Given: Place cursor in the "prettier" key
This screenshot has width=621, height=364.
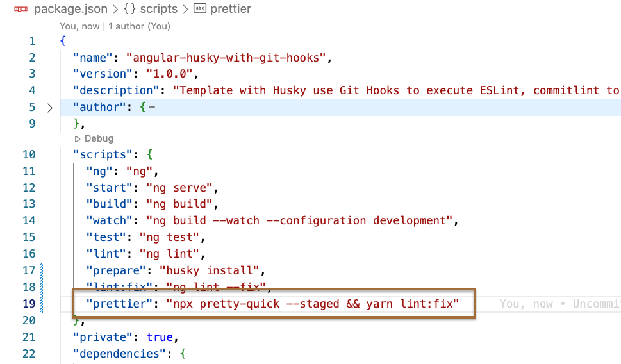Looking at the screenshot, I should click(x=120, y=303).
